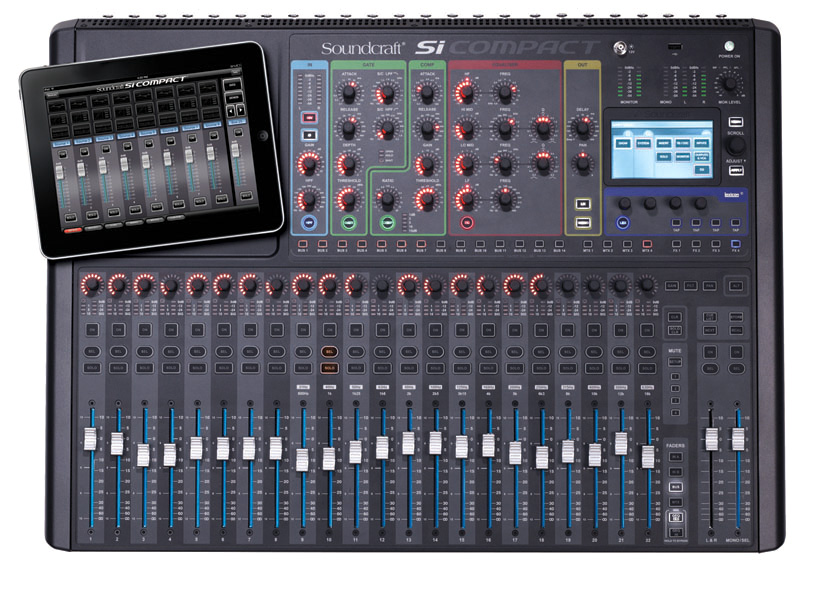This screenshot has width=813, height=591.
Task: Click the EQ LF gain knob
Action: coord(466,200)
